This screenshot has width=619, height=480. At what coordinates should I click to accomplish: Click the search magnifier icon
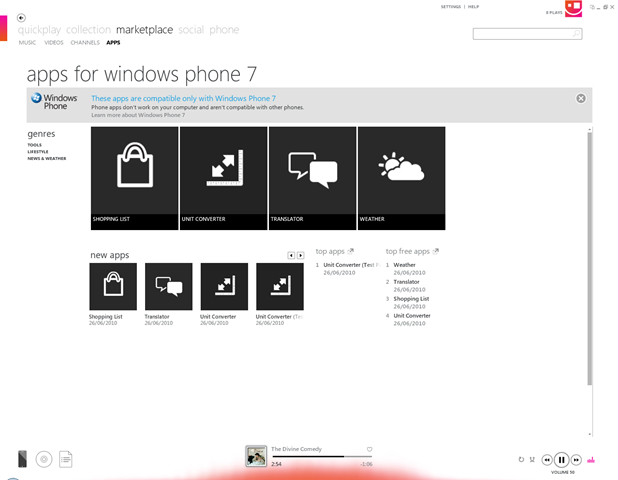tap(576, 34)
